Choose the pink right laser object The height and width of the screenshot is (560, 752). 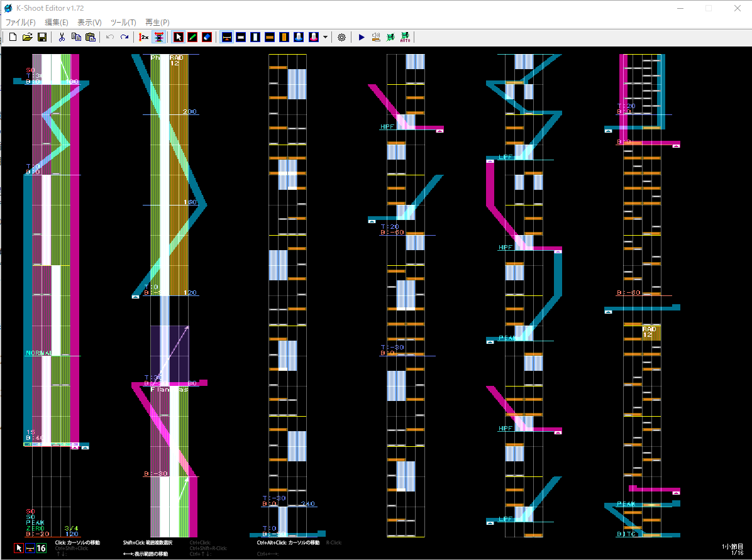click(x=313, y=37)
